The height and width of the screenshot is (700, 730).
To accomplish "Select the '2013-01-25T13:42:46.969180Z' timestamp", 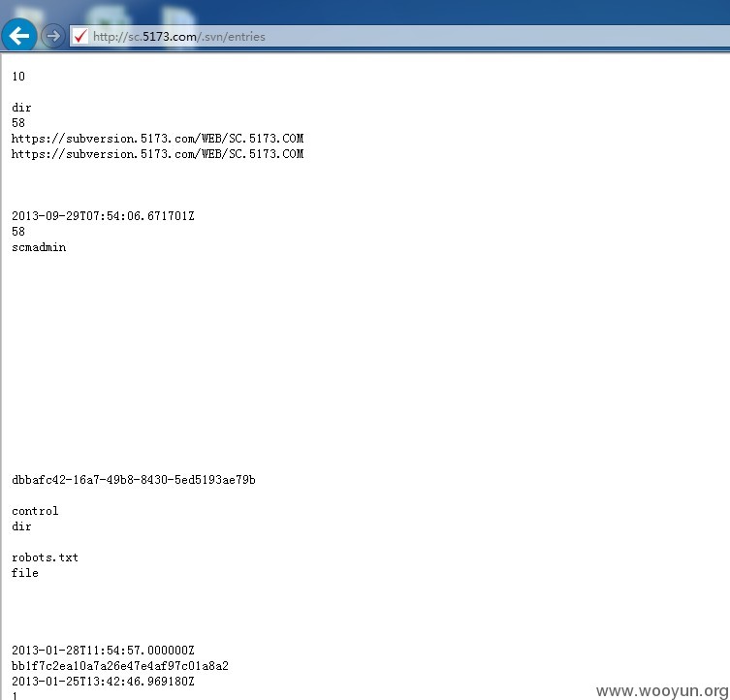I will pos(103,682).
